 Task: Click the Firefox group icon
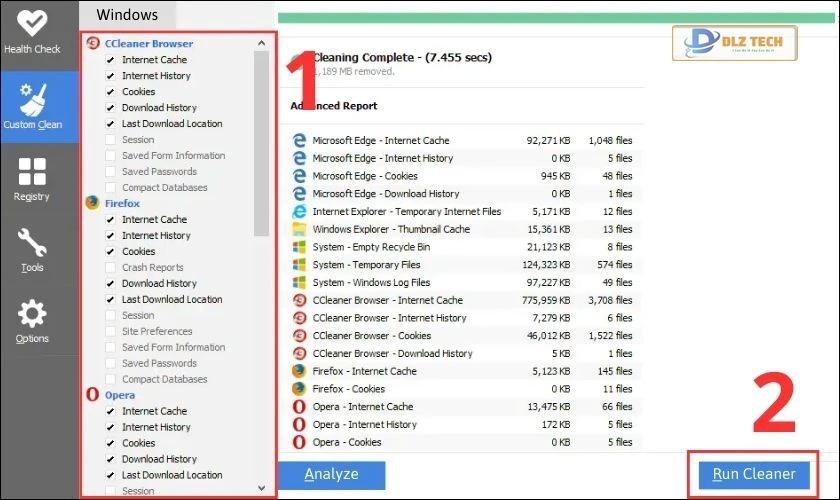point(93,203)
